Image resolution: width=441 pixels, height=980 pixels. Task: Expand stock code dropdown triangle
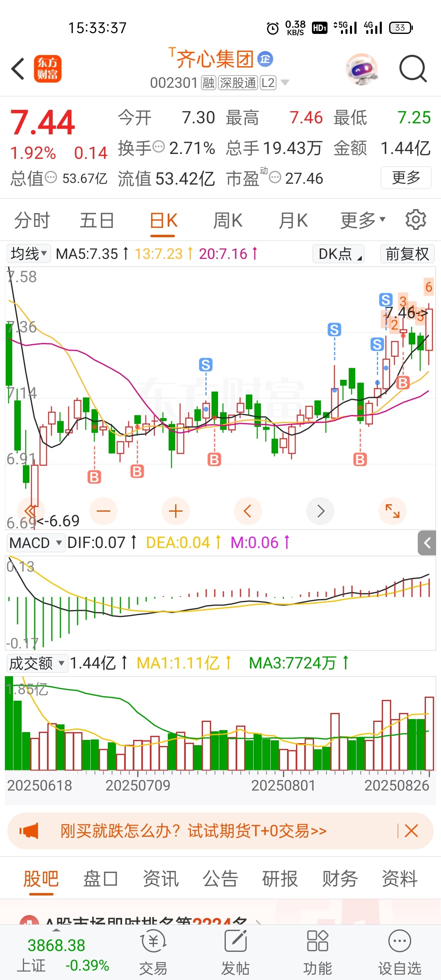pos(285,82)
